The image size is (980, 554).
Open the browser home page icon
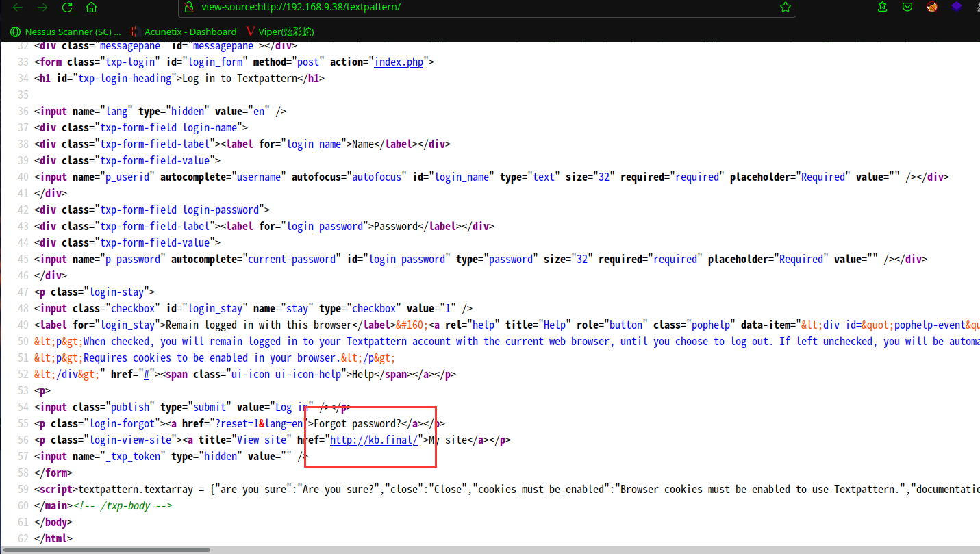pos(91,8)
